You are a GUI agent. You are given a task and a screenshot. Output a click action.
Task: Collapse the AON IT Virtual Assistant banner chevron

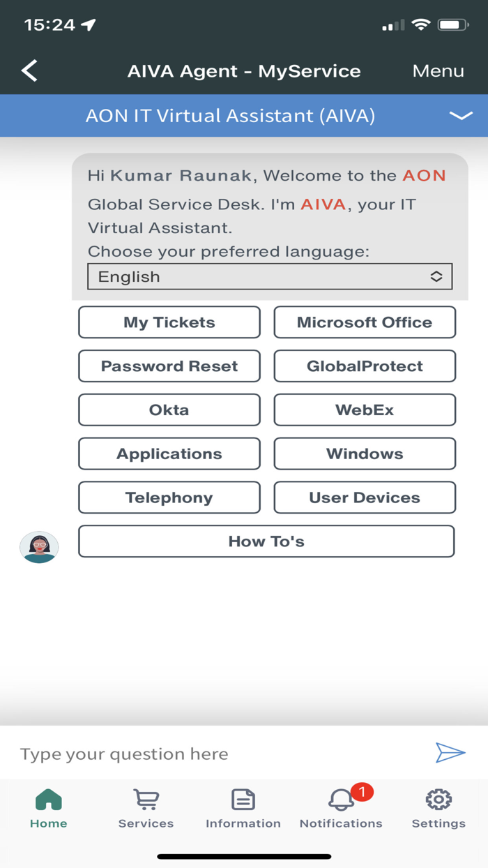pyautogui.click(x=461, y=116)
